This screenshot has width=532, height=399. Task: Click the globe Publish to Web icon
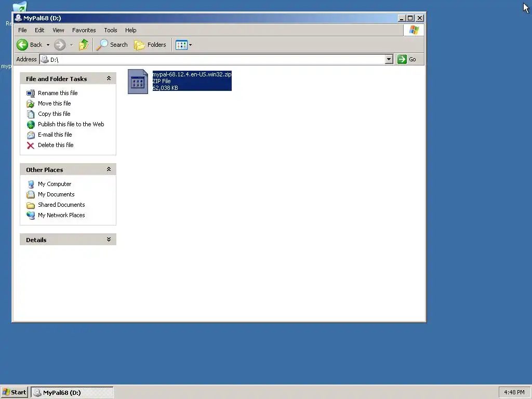(x=31, y=125)
